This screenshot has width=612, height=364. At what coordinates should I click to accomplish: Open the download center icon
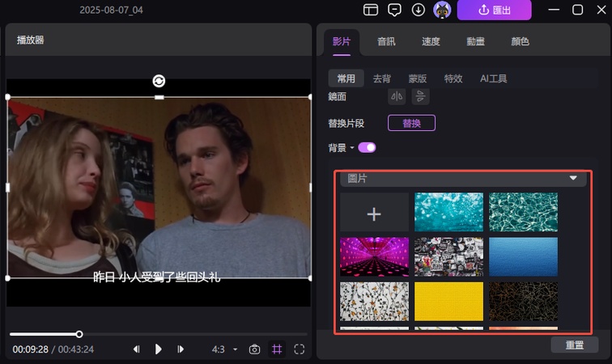click(x=418, y=10)
